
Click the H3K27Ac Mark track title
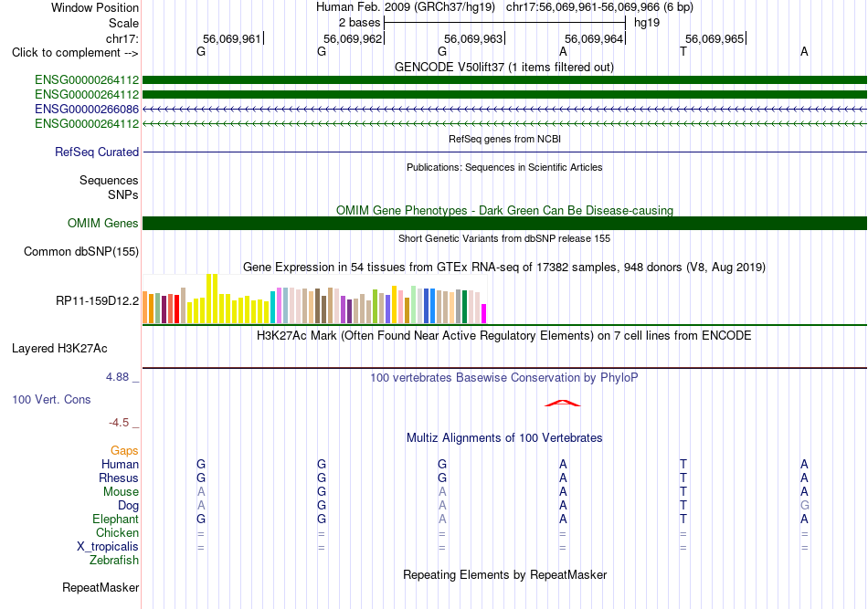tap(504, 335)
